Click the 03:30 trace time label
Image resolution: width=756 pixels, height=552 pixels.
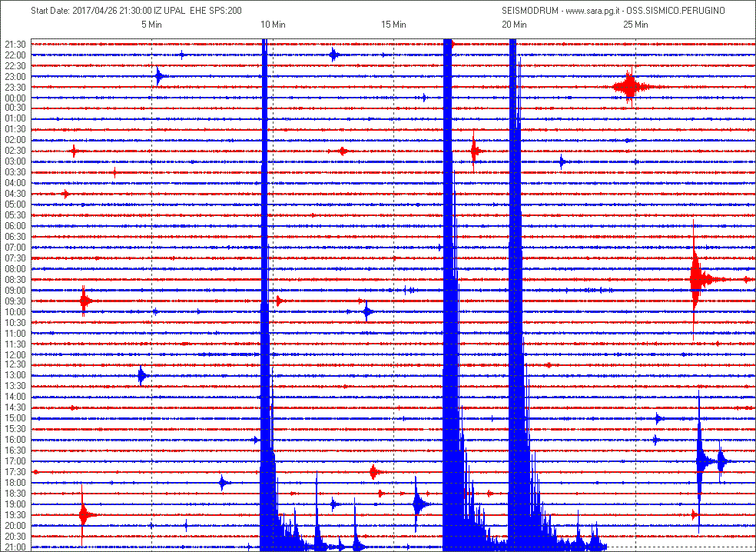click(x=15, y=172)
